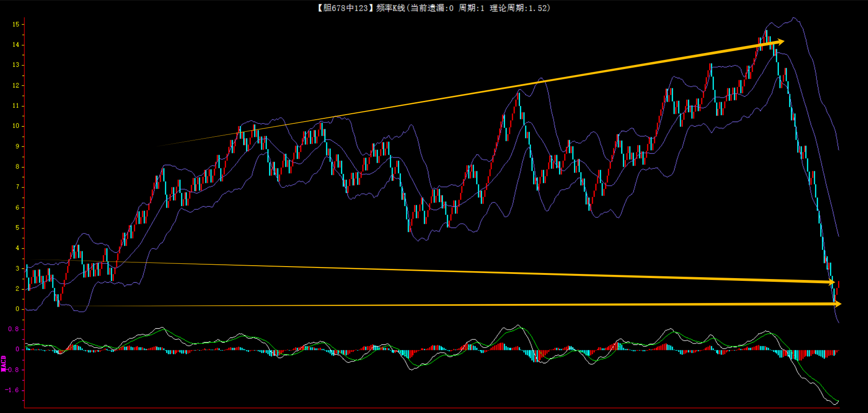
Task: Click the 10 label on the K-line axis
Action: (16, 126)
